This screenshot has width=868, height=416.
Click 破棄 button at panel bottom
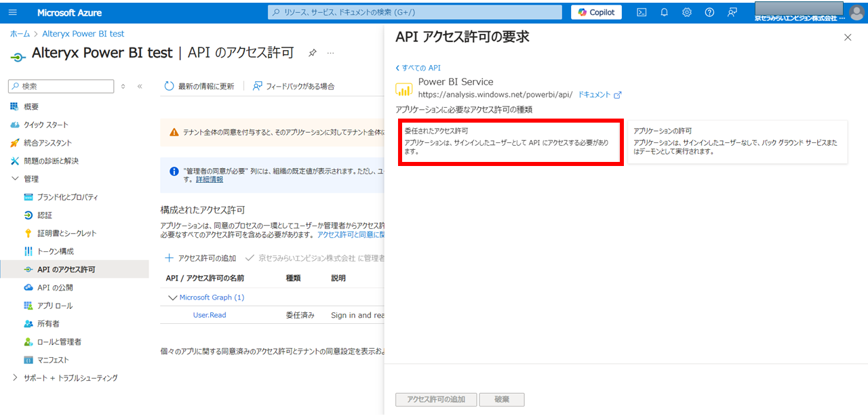pos(502,400)
